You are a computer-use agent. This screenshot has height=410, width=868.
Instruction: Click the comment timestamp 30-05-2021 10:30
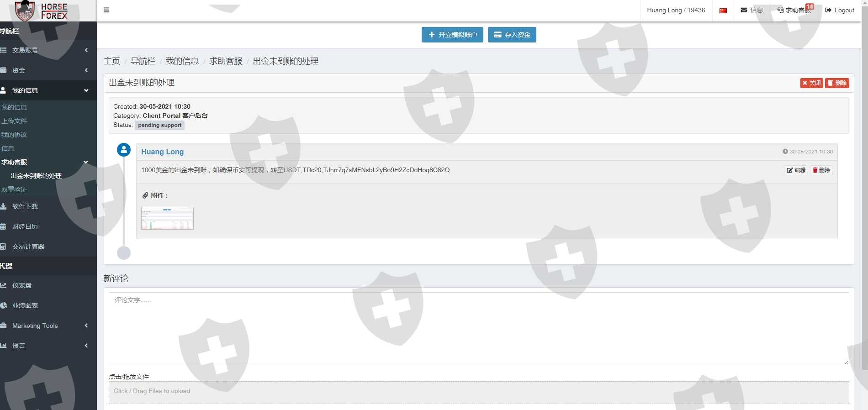(x=808, y=152)
